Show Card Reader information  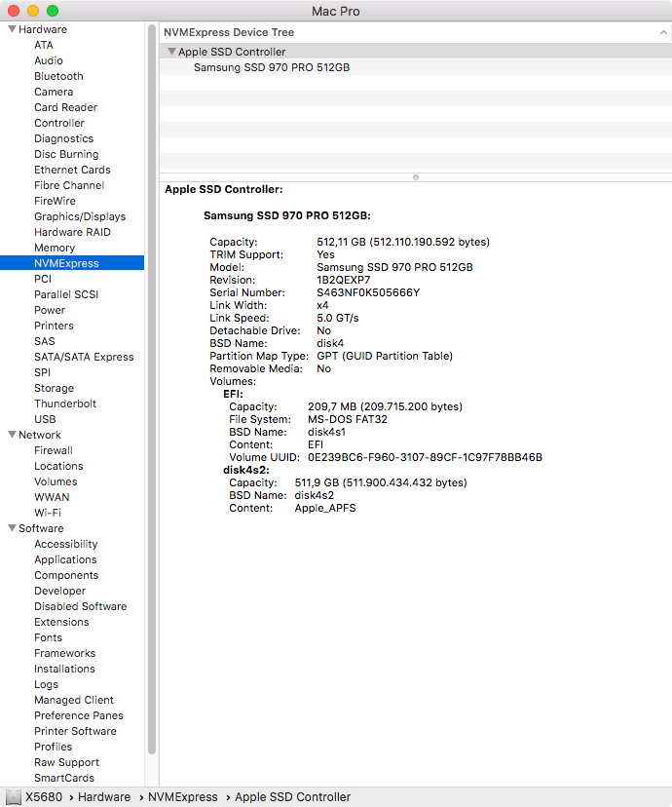pyautogui.click(x=66, y=107)
